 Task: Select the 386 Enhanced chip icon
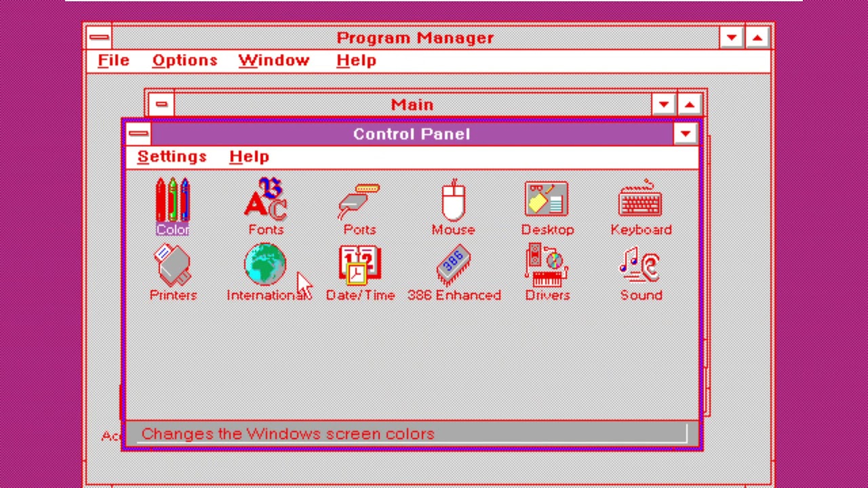click(x=454, y=273)
